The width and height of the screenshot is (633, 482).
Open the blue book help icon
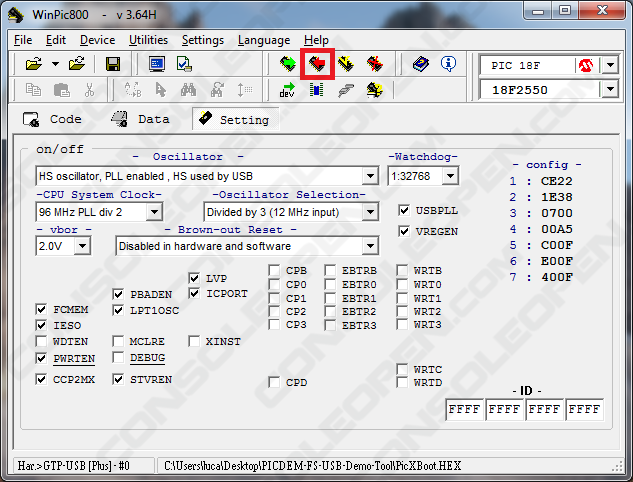[x=421, y=64]
